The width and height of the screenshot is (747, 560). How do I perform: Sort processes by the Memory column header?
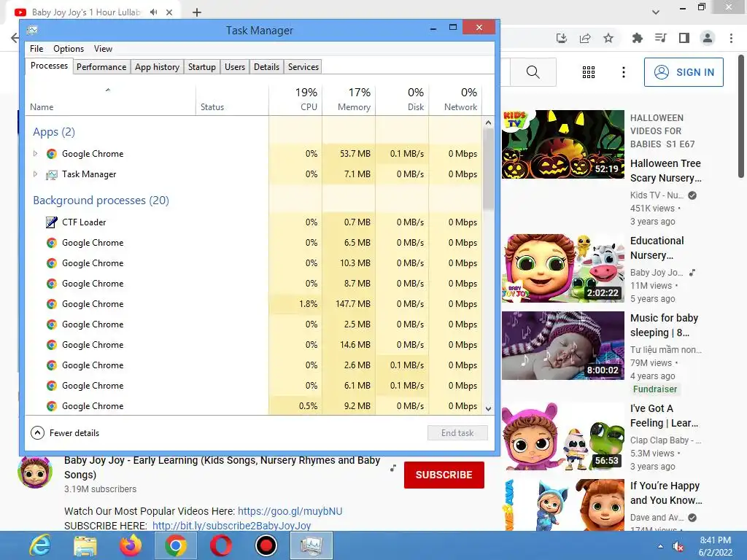(349, 99)
